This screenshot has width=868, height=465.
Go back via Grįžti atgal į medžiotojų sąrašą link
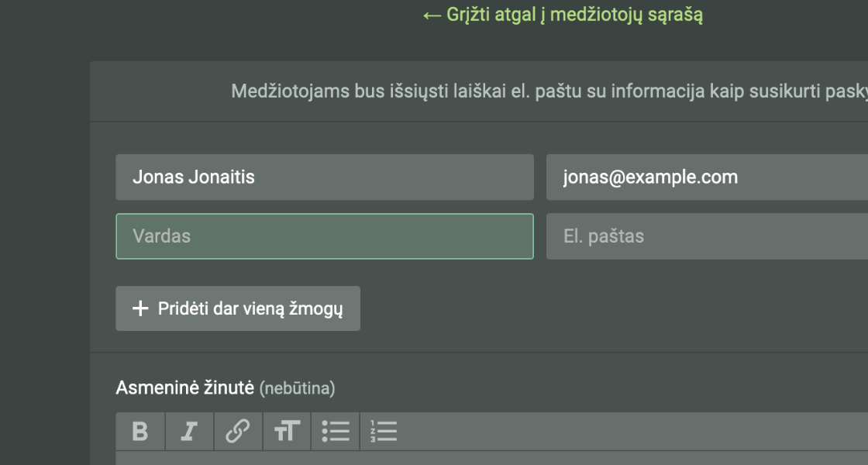coord(573,15)
